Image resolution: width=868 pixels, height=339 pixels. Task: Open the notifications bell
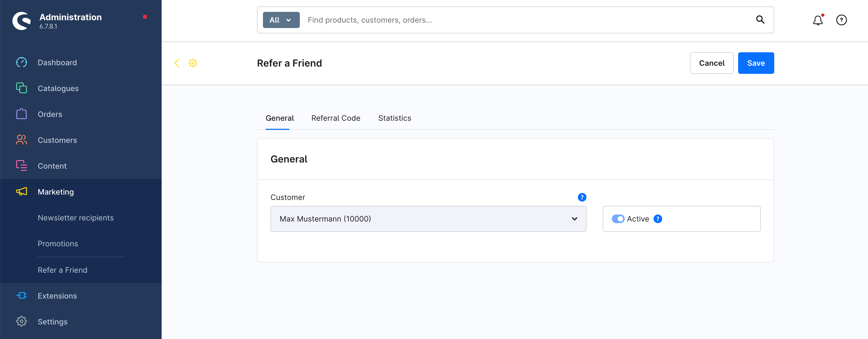818,20
